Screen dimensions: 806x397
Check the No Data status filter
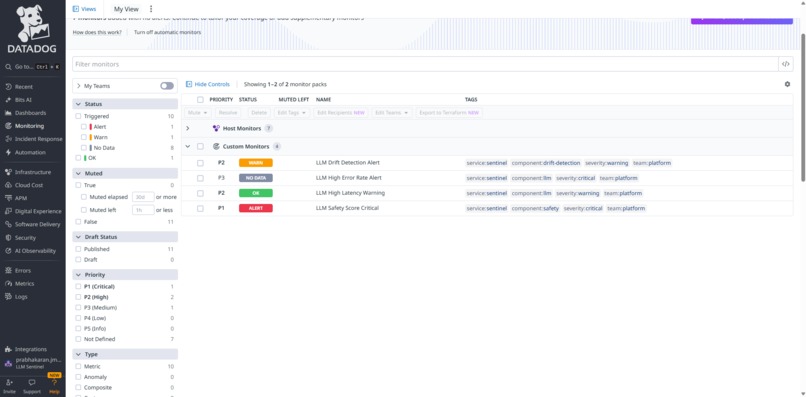click(x=84, y=148)
